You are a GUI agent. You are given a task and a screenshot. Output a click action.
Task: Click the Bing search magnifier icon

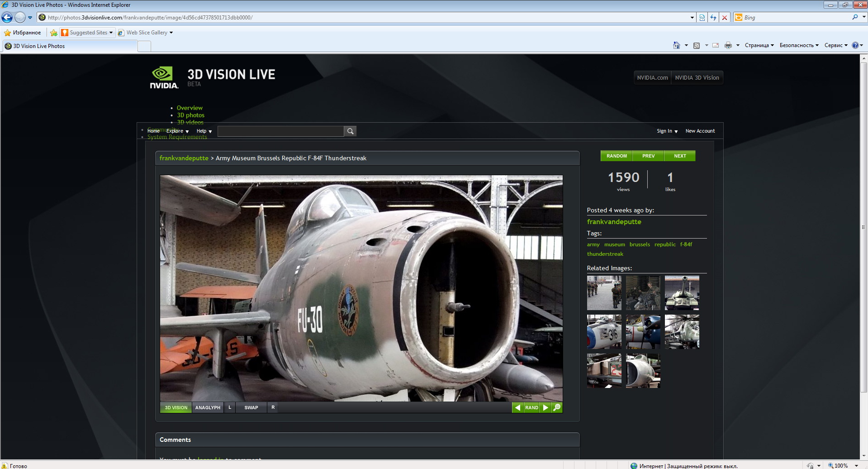click(854, 17)
